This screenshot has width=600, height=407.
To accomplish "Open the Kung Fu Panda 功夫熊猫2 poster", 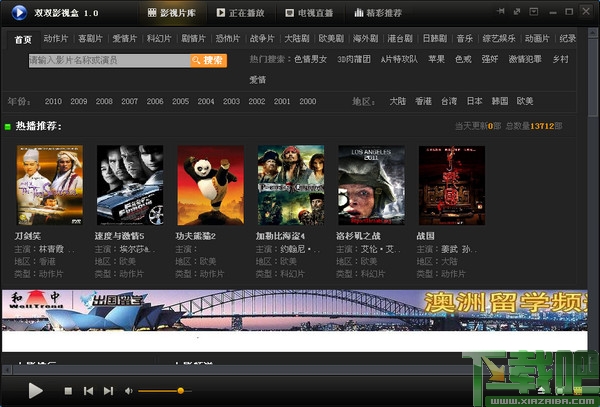I will point(210,185).
